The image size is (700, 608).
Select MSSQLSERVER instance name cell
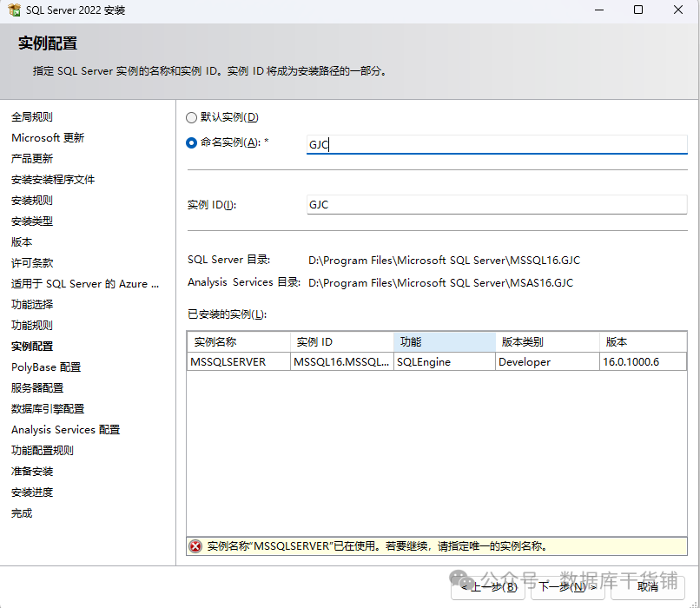tap(239, 361)
